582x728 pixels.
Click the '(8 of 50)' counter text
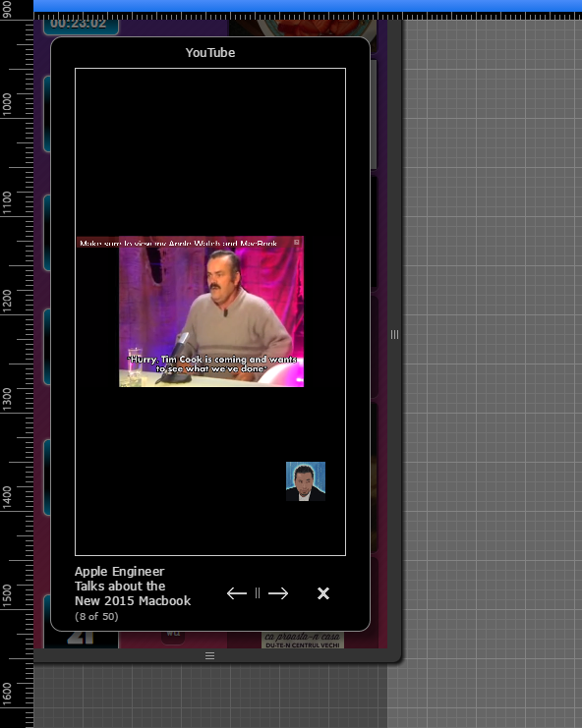pos(96,617)
